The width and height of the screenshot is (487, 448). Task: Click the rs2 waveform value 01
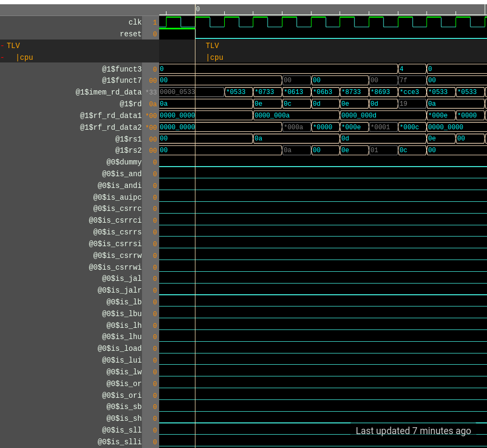click(x=383, y=151)
